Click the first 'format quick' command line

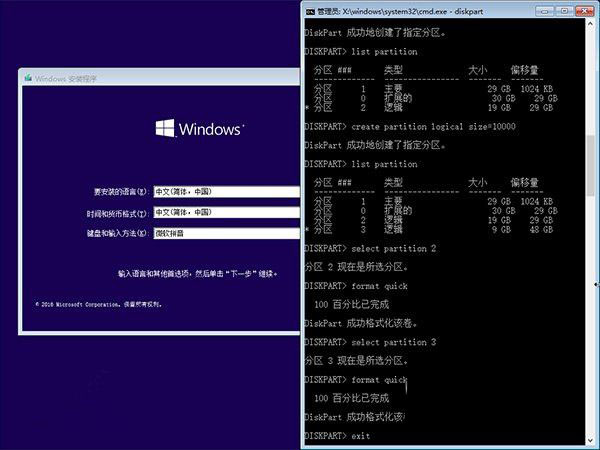(356, 286)
